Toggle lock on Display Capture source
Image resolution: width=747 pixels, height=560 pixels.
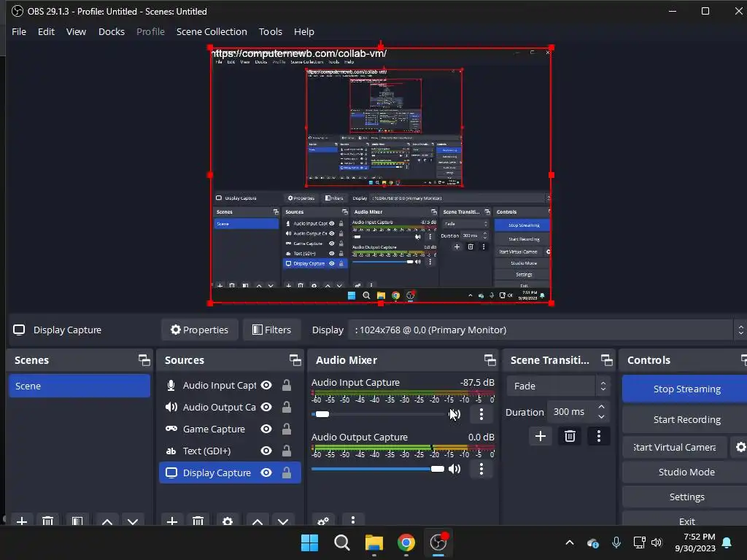[286, 472]
